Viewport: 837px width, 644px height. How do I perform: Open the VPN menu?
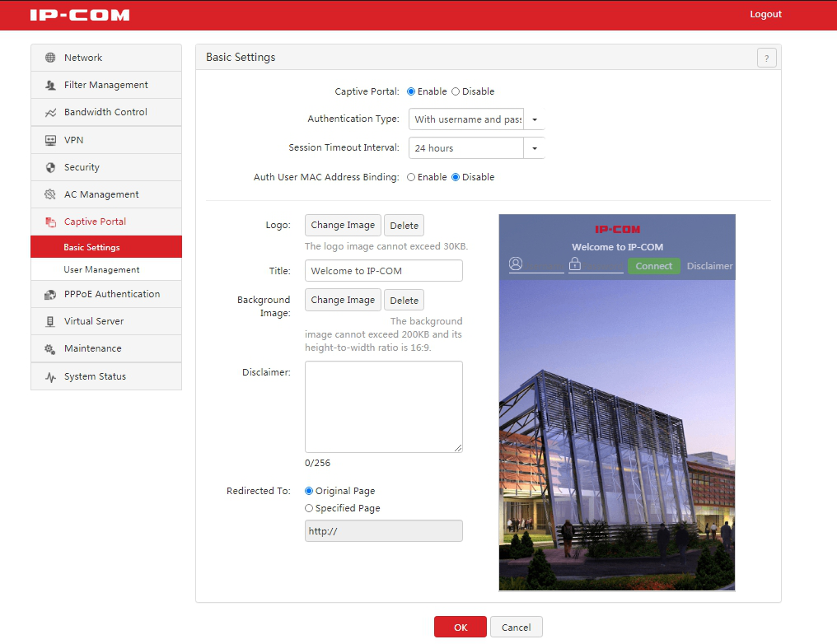106,140
